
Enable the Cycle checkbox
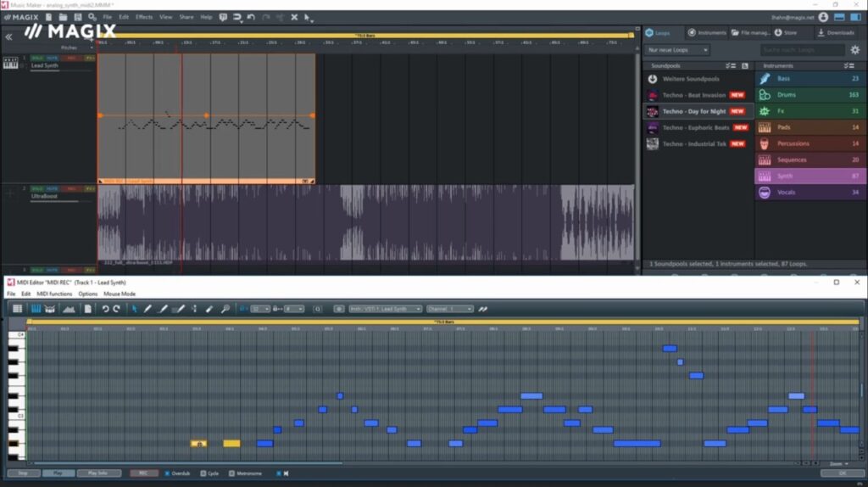coord(203,473)
